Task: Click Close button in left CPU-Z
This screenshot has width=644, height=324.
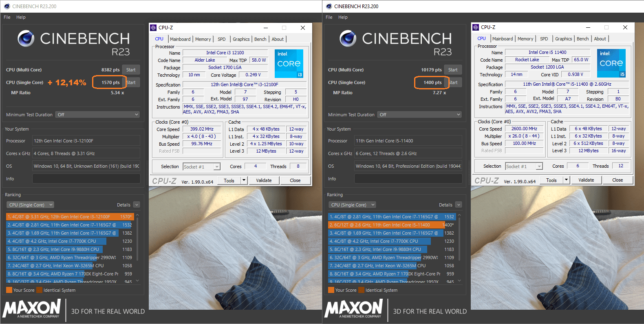Action: [x=295, y=180]
